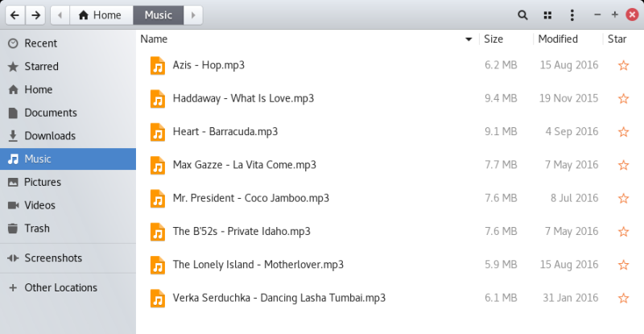This screenshot has height=334, width=644.
Task: Click the audio icon of Haddaway file
Action: tap(158, 99)
